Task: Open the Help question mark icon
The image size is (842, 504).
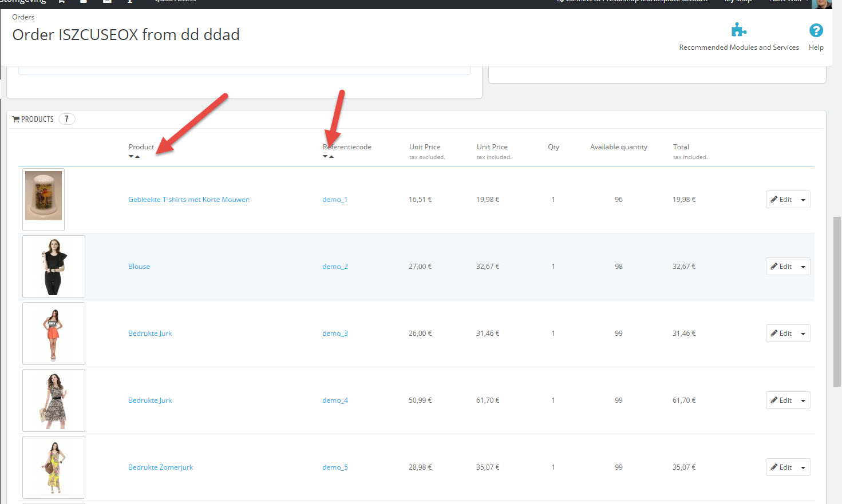Action: pyautogui.click(x=816, y=30)
